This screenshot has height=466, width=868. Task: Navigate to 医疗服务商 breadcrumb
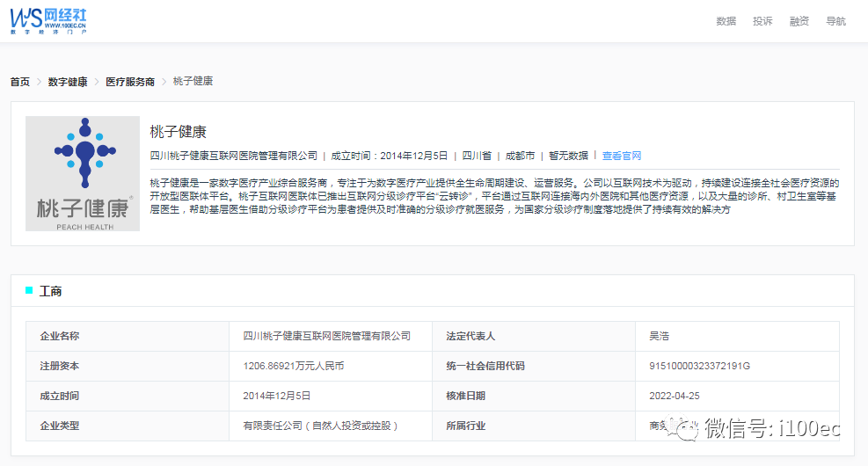[x=130, y=82]
